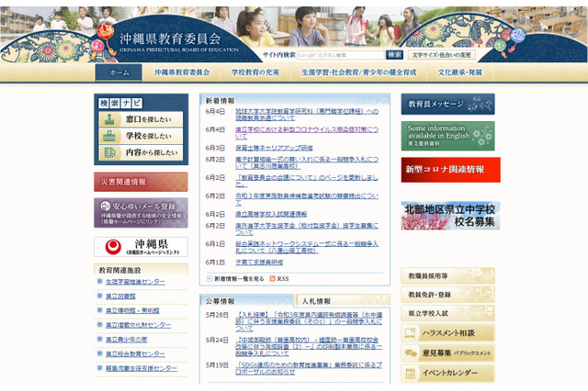The width and height of the screenshot is (588, 391).
Task: Click 内容から探したい navigation button
Action: point(141,152)
